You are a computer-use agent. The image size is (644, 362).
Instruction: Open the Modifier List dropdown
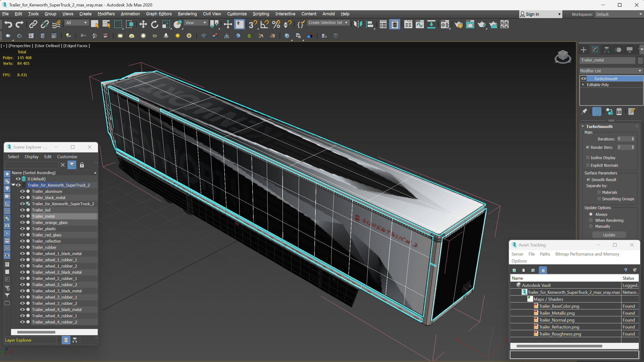tap(611, 71)
